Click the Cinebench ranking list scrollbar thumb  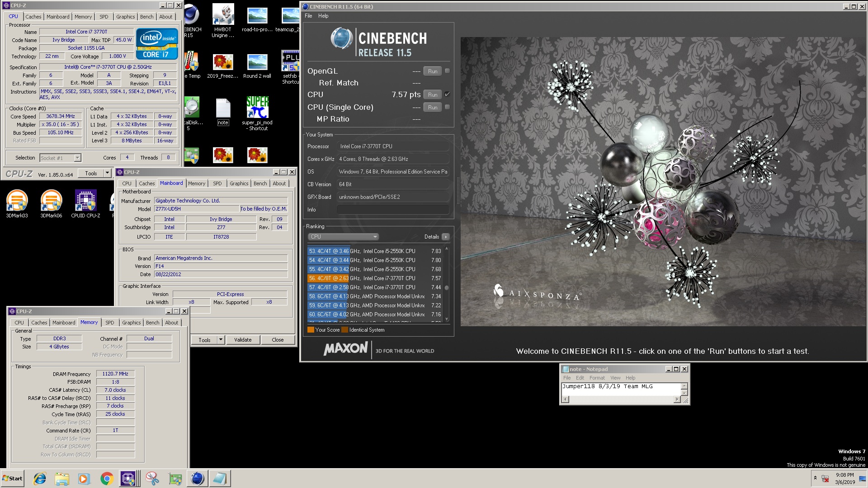447,288
